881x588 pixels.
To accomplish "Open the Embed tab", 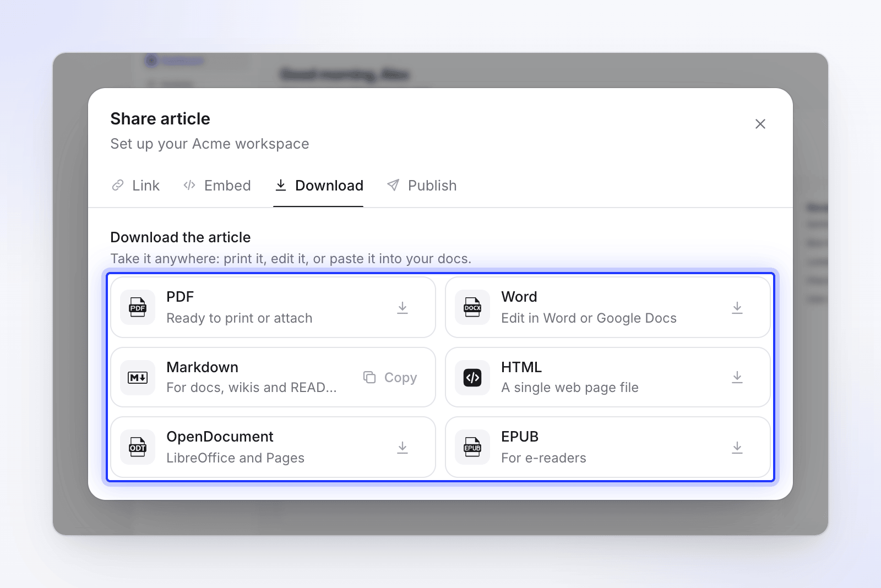I will pos(217,186).
